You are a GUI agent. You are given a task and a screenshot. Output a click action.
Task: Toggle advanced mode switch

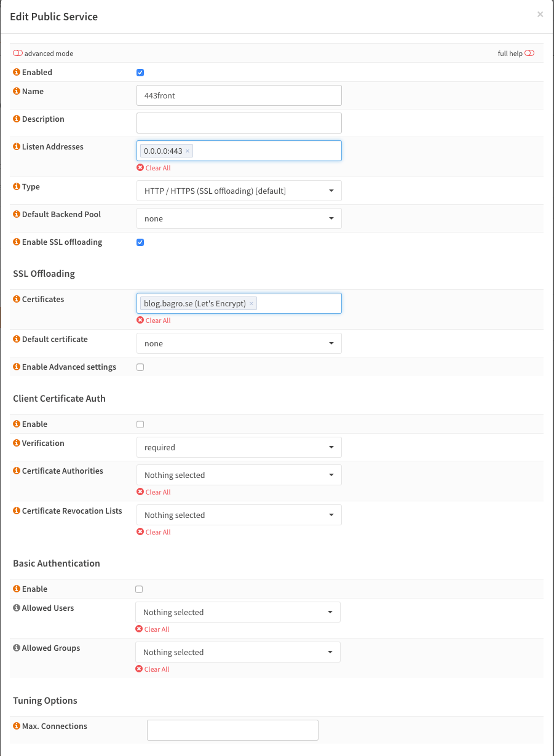(x=18, y=54)
